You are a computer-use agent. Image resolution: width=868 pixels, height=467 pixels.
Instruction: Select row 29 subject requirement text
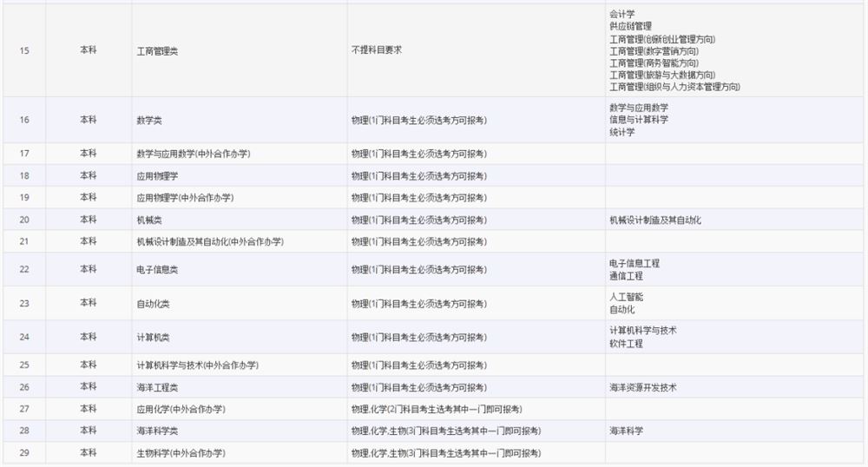pos(446,454)
